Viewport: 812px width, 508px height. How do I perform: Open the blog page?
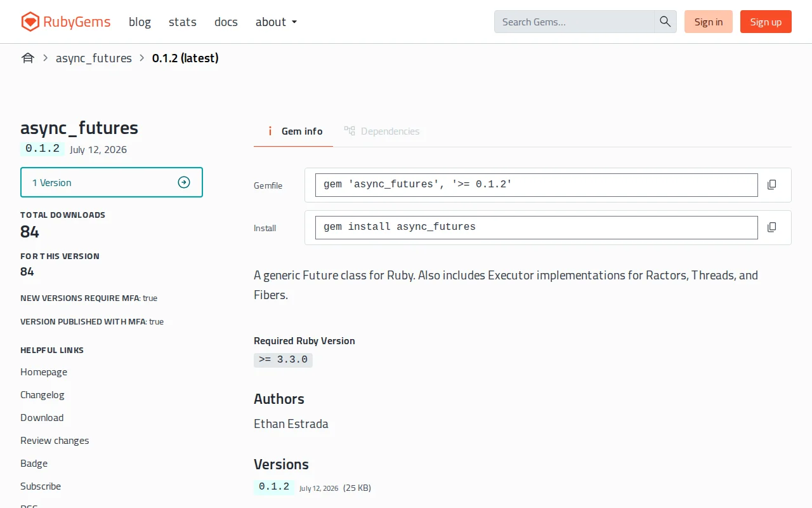tap(140, 22)
